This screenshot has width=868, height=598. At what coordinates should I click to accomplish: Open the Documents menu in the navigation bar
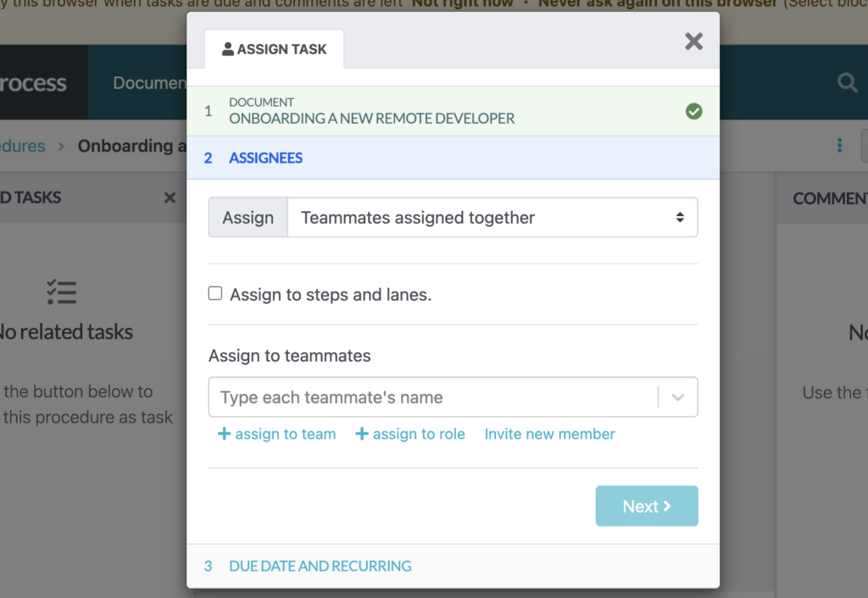[149, 83]
